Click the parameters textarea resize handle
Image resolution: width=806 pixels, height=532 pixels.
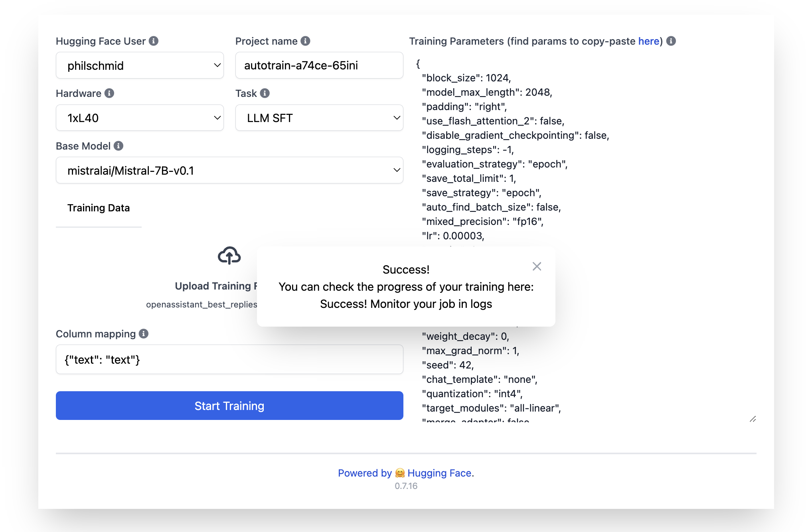753,419
